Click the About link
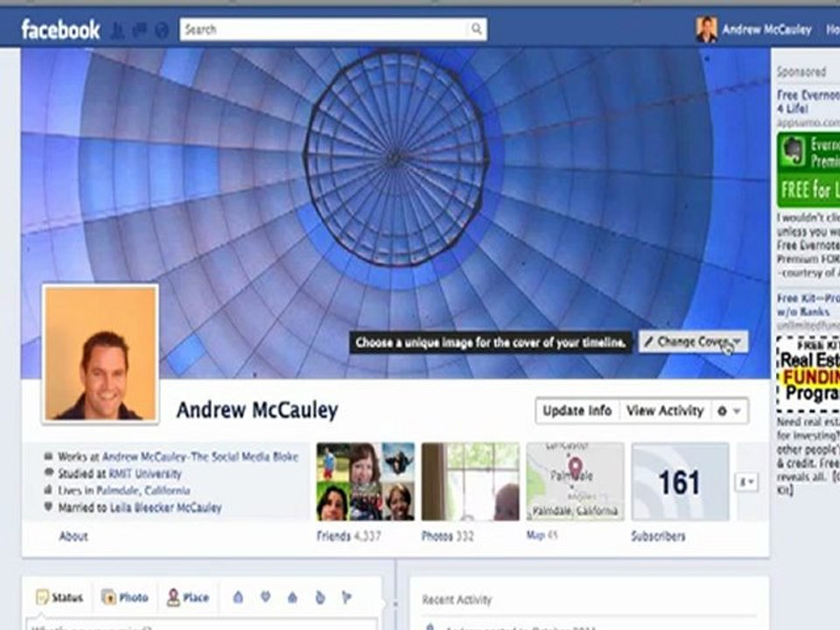840x630 pixels. 73,536
